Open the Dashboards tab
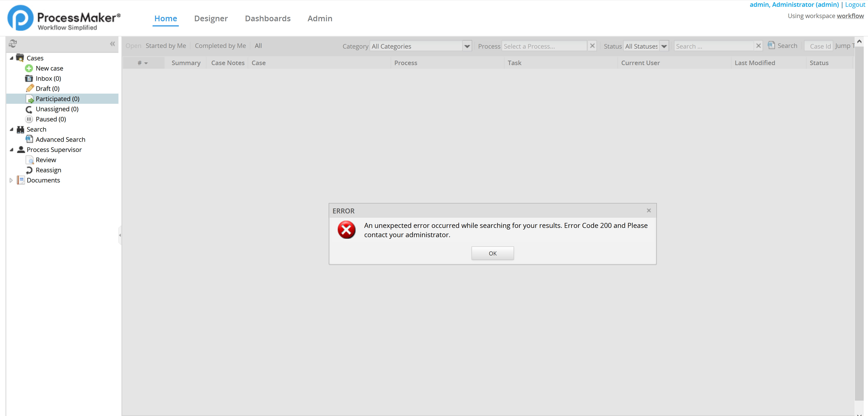 coord(267,19)
